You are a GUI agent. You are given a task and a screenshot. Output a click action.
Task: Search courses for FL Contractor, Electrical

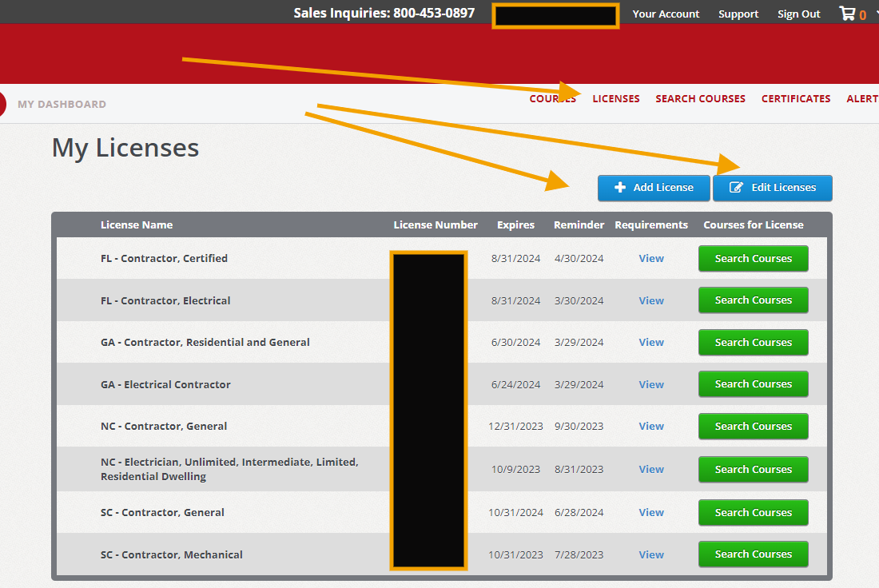[x=753, y=300]
